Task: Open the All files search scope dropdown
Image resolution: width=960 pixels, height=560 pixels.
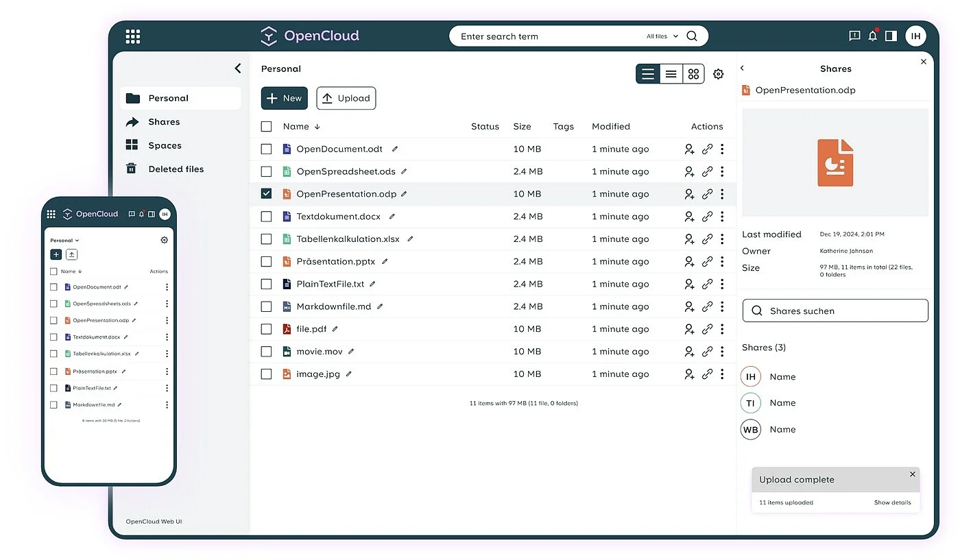Action: pyautogui.click(x=662, y=36)
